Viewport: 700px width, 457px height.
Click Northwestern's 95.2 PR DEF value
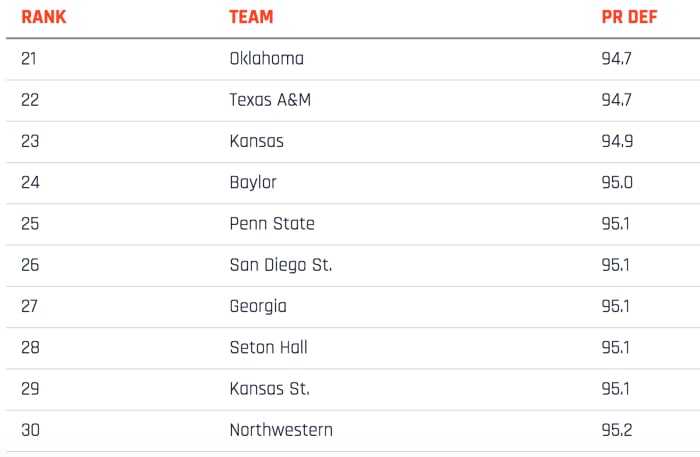click(x=616, y=430)
